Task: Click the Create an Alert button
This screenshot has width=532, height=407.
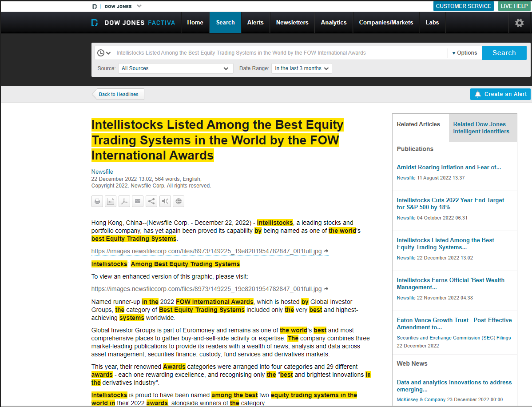Action: point(500,94)
